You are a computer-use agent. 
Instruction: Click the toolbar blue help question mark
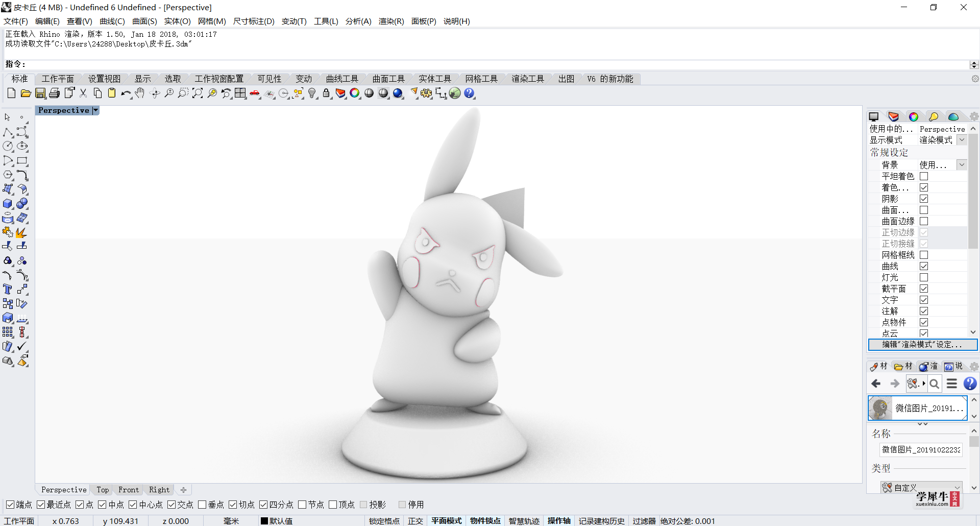point(469,93)
